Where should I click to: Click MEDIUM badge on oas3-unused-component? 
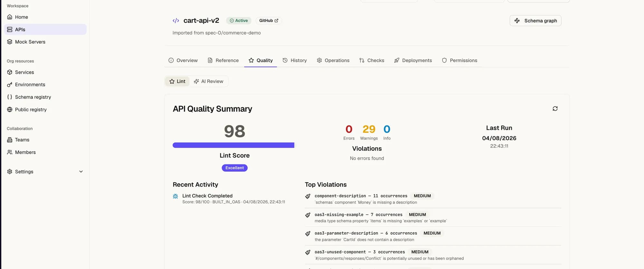420,252
